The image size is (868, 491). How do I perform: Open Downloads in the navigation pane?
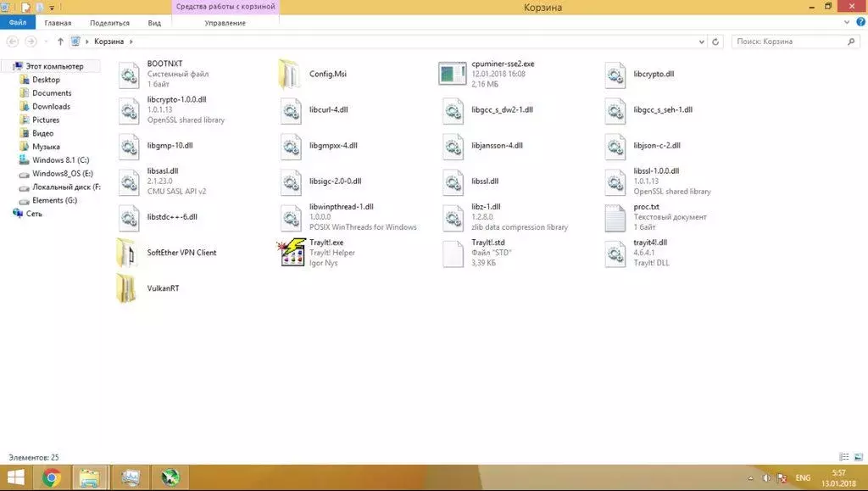51,106
